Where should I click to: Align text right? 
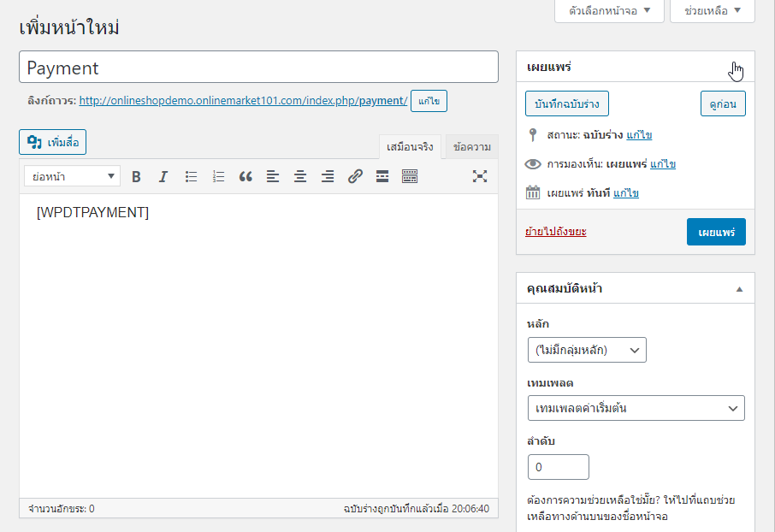(328, 176)
